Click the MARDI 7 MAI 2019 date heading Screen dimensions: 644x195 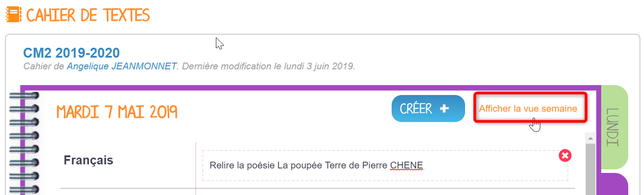pyautogui.click(x=117, y=112)
